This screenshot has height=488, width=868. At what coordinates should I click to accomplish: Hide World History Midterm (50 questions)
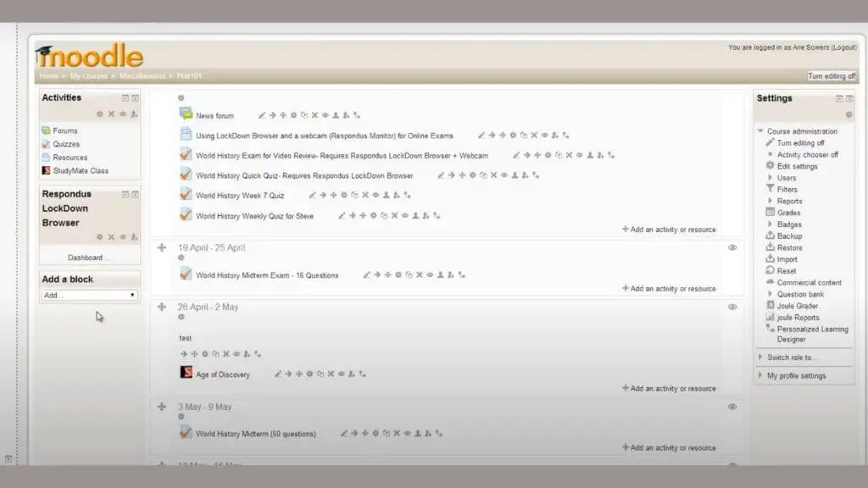(407, 433)
